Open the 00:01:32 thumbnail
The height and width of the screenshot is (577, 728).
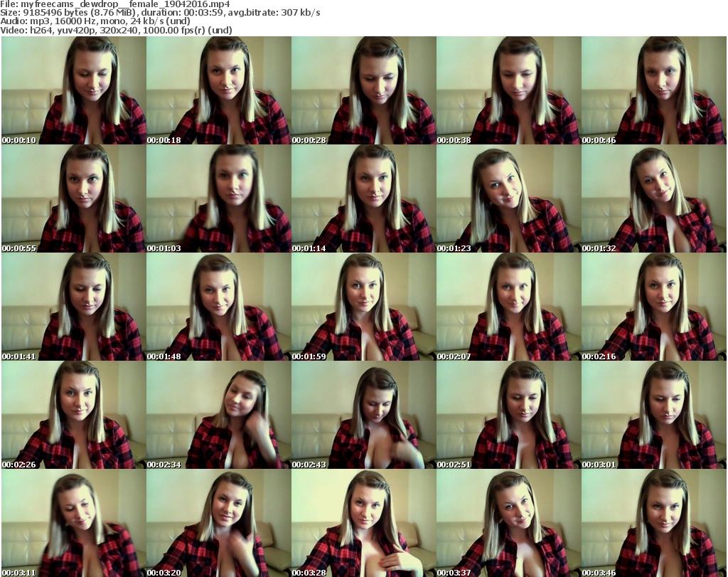click(654, 198)
